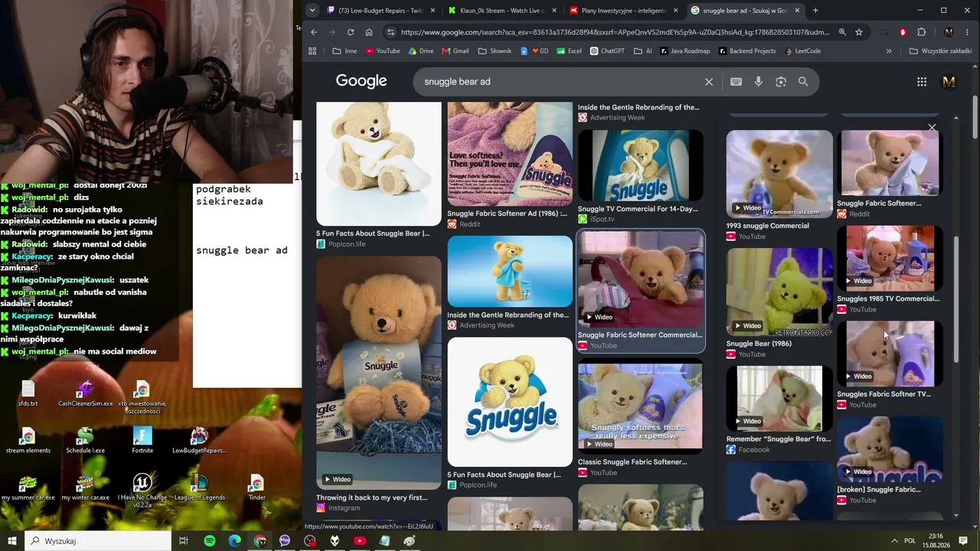Focus the browser address bar URL
The width and height of the screenshot is (980, 551).
(615, 32)
